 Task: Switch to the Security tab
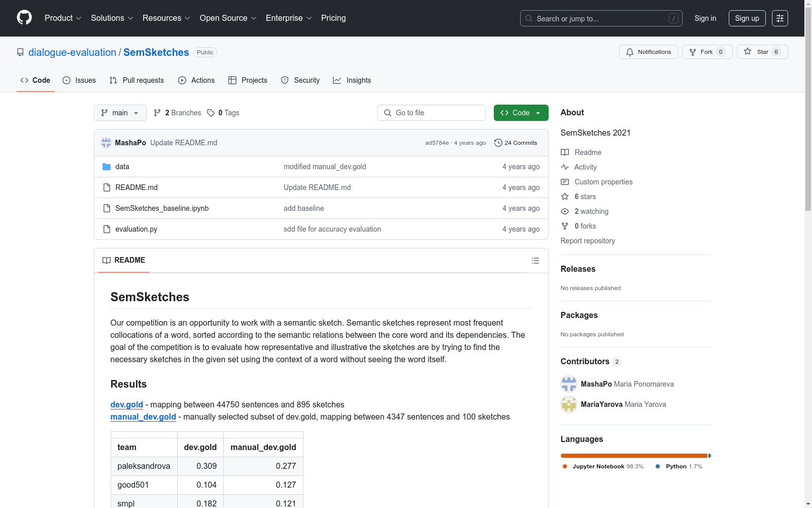click(x=300, y=80)
